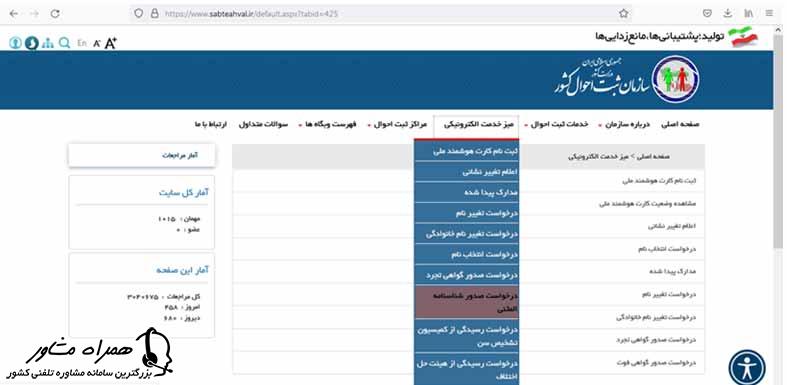Bookmark this page with the star icon
The width and height of the screenshot is (787, 385).
tap(623, 14)
